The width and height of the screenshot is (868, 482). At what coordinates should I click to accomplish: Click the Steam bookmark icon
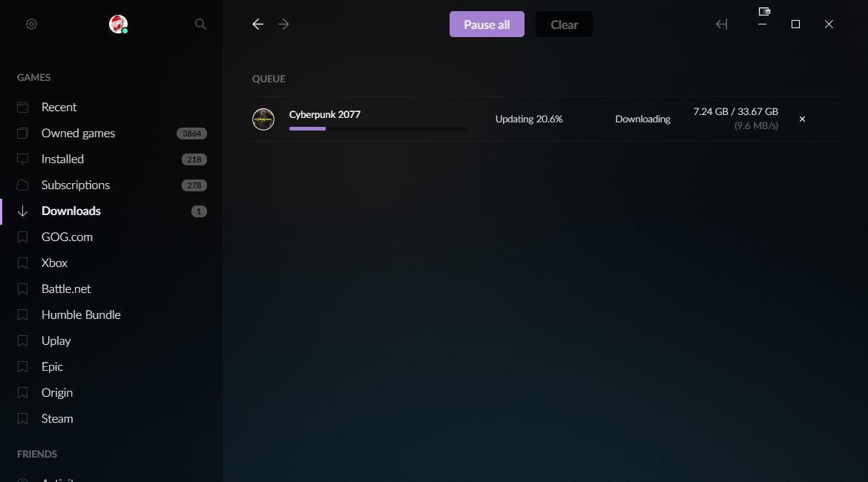[23, 419]
